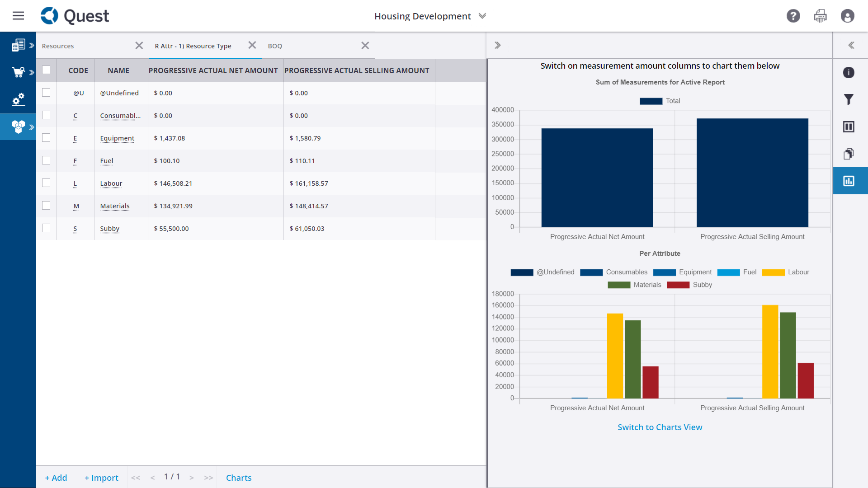Viewport: 868px width, 488px height.
Task: Check the Labour row checkbox
Action: 46,183
